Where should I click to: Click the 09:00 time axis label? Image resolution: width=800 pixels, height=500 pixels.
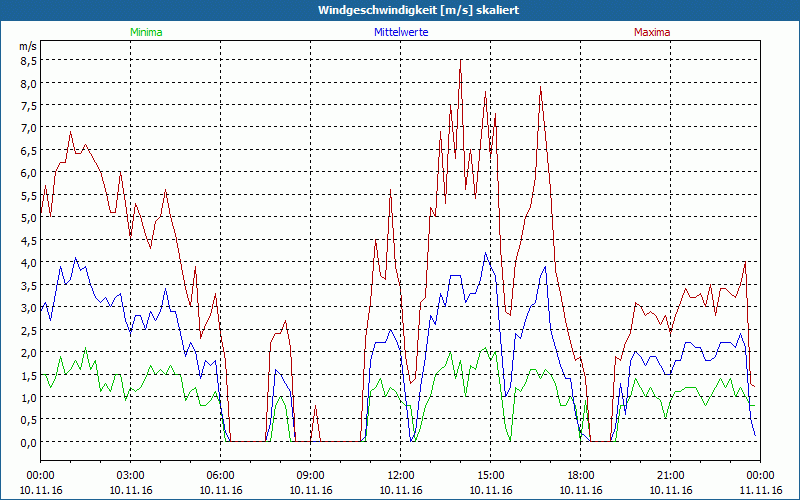[311, 476]
